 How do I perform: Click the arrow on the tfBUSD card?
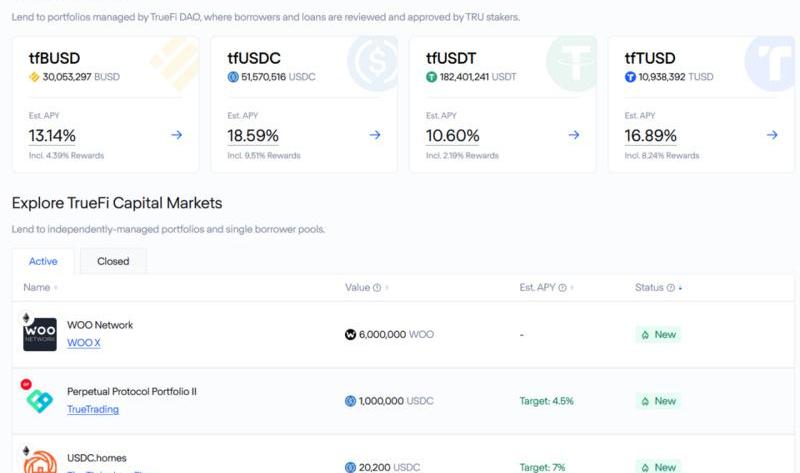176,135
